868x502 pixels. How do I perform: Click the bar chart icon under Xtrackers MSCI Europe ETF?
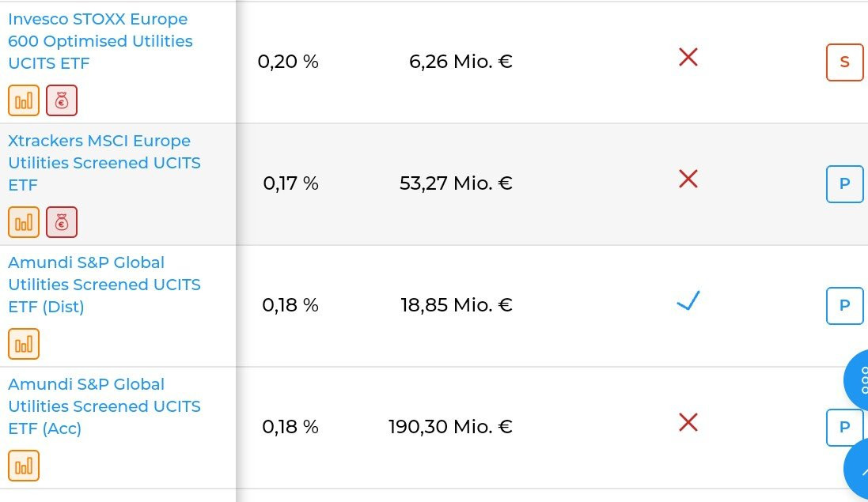coord(24,222)
